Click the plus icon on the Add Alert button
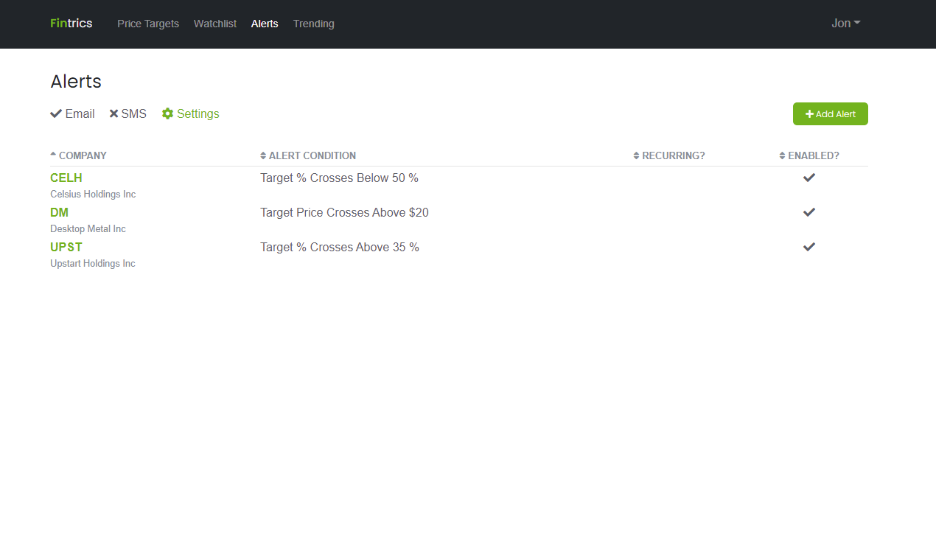This screenshot has width=936, height=560. coord(808,114)
